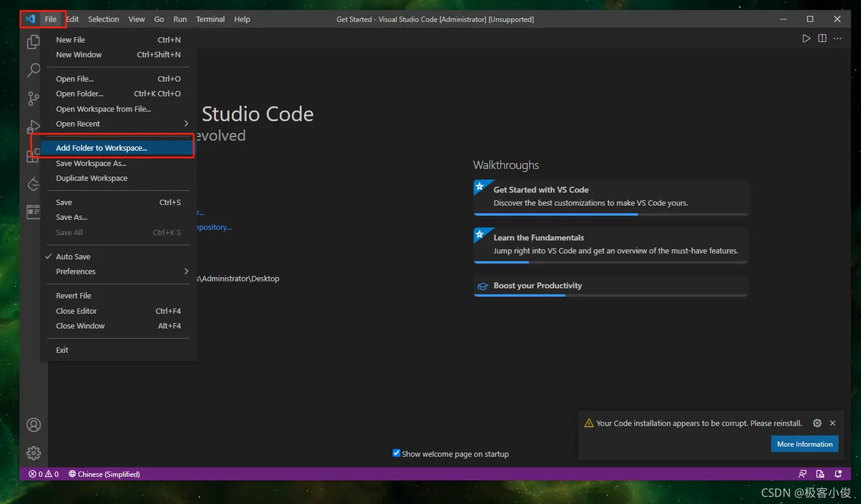Select Open Workspace from File...

[x=119, y=109]
